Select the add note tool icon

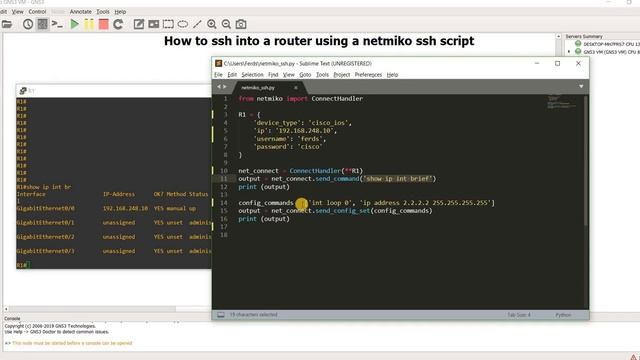click(139, 24)
